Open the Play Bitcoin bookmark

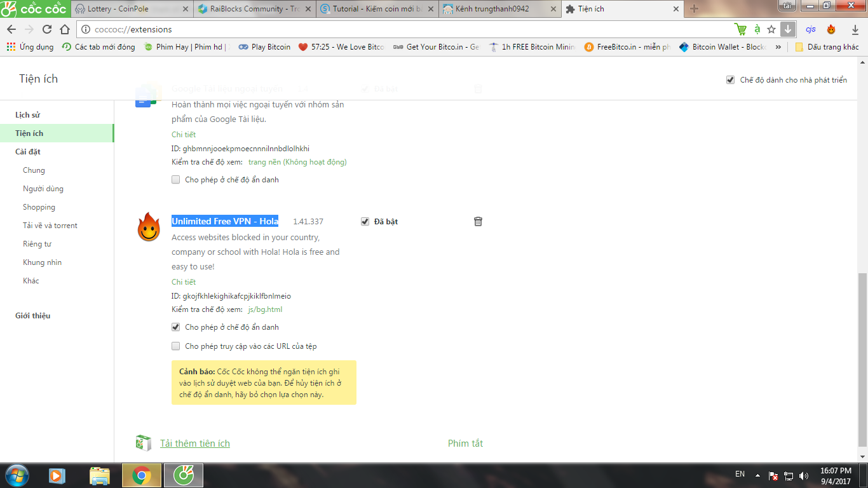(x=264, y=47)
